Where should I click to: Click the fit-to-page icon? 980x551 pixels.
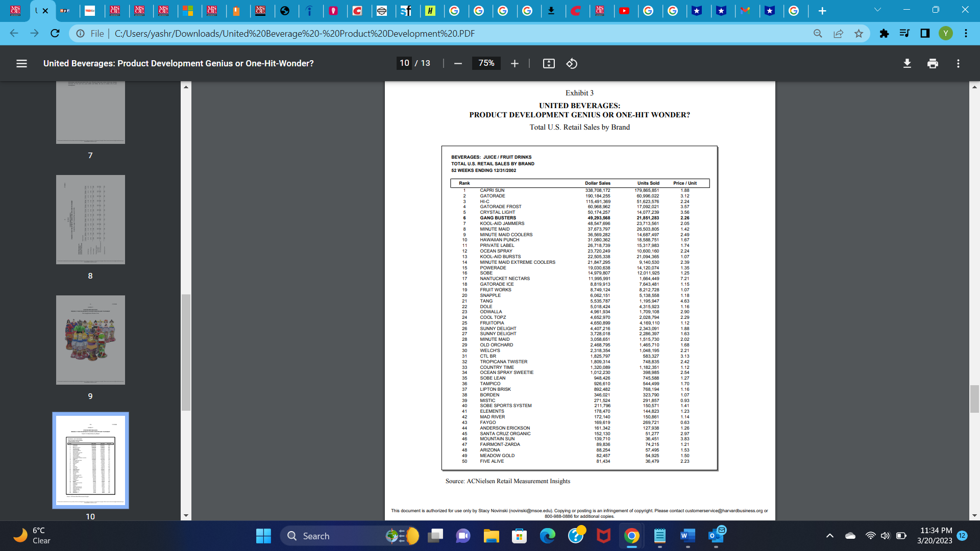tap(548, 63)
